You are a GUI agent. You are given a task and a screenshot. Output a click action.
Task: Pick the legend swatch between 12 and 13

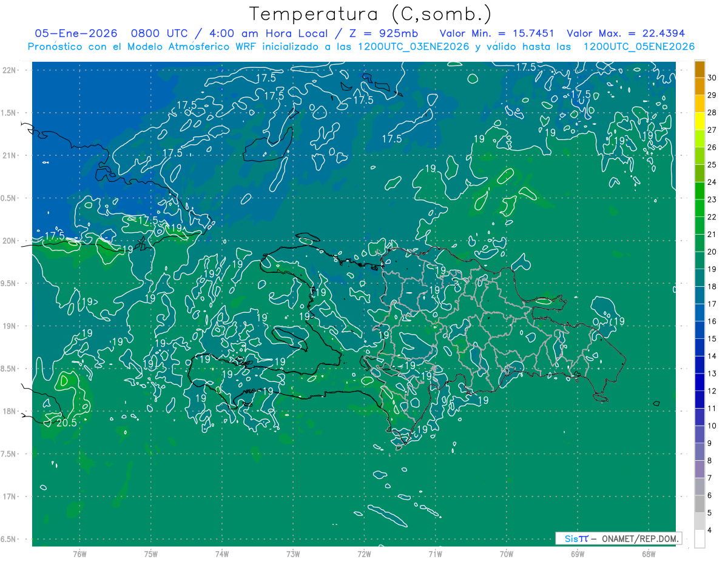point(699,383)
